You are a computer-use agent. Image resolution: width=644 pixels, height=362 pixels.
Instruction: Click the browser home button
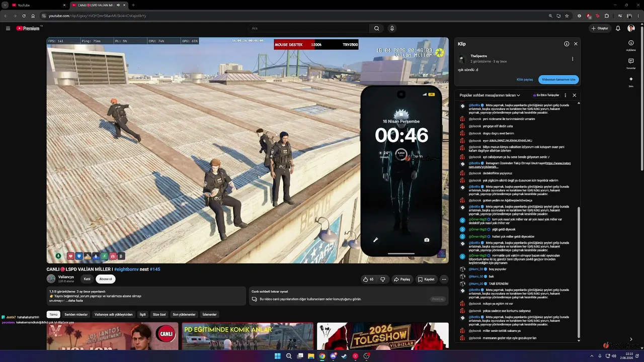pyautogui.click(x=33, y=16)
